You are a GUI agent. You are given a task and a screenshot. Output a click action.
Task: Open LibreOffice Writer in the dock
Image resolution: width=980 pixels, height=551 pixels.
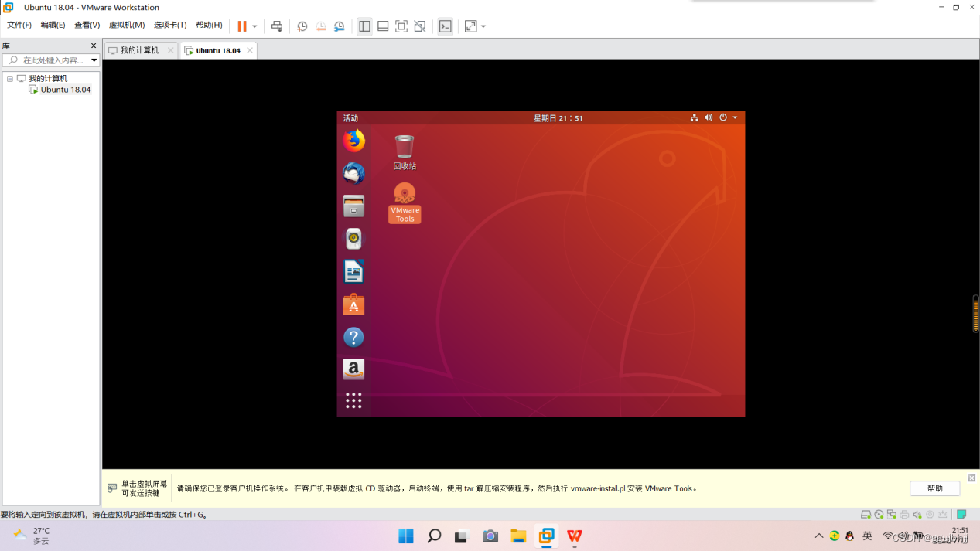[353, 272]
